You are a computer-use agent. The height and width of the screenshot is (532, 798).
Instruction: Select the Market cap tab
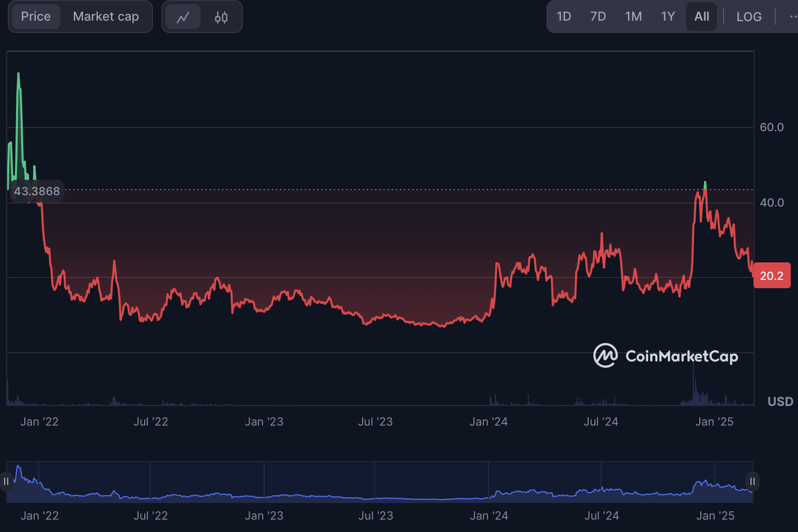[106, 17]
